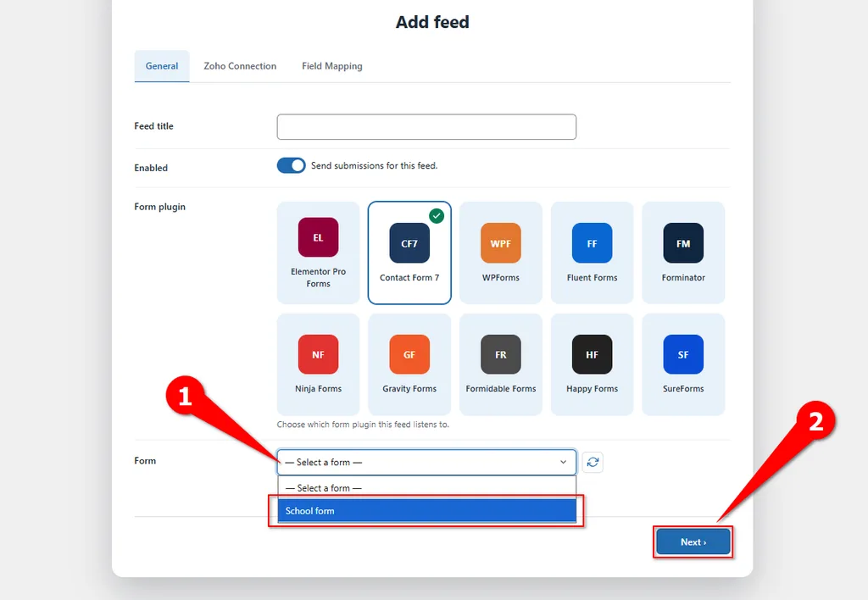The width and height of the screenshot is (868, 600).
Task: Click the Form plugin label
Action: (160, 207)
